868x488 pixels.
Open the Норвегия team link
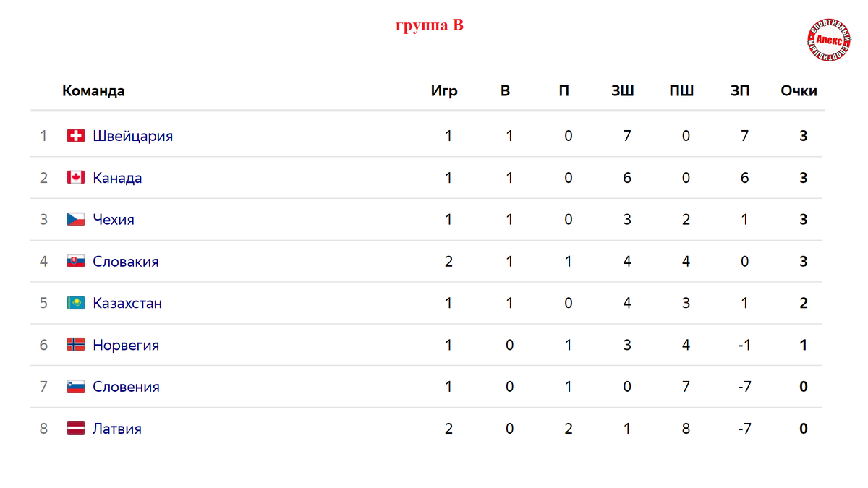[x=126, y=346]
